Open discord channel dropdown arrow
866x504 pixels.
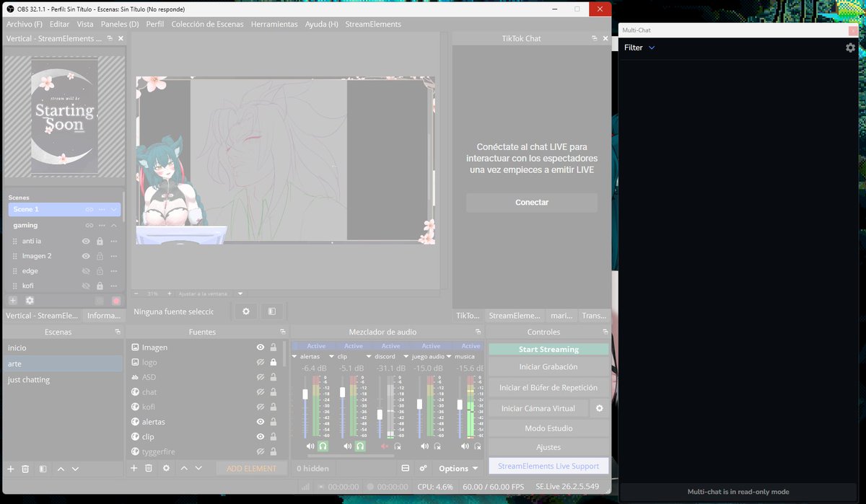pos(369,356)
